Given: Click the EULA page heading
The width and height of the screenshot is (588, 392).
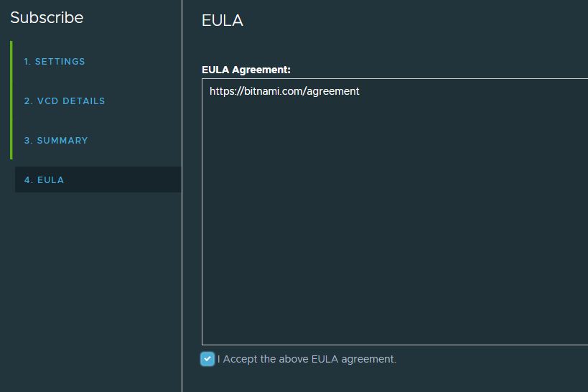Looking at the screenshot, I should coord(223,21).
